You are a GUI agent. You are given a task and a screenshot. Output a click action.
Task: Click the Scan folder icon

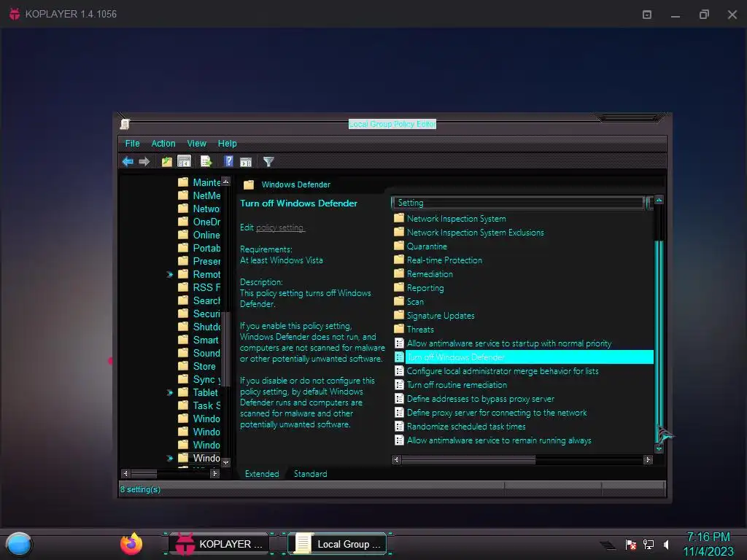[399, 301]
